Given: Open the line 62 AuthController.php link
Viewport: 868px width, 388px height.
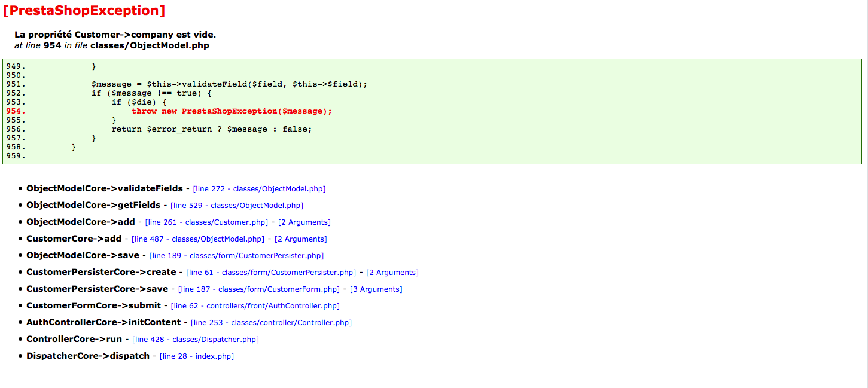Looking at the screenshot, I should [x=255, y=306].
